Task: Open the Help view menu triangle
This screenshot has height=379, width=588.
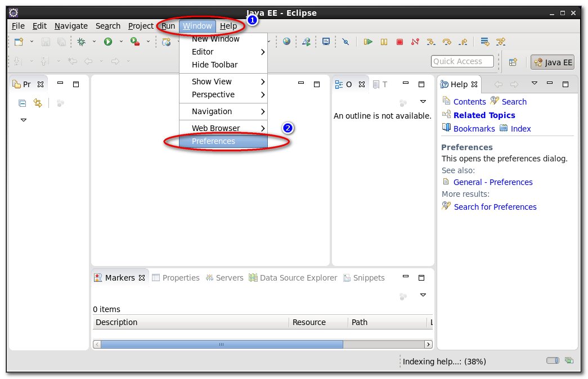Action: click(x=535, y=83)
